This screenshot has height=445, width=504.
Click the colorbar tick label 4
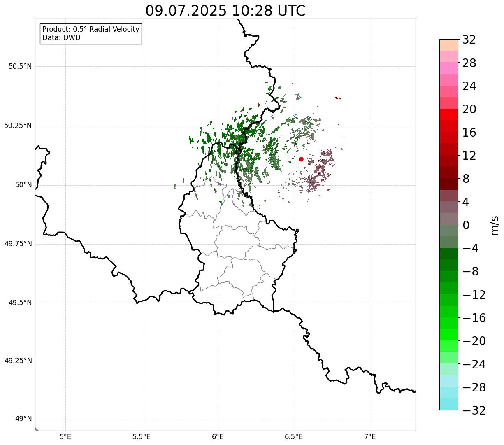click(x=466, y=202)
